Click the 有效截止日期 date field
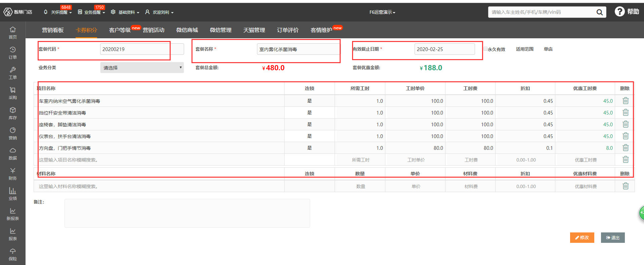The image size is (644, 265). coord(444,49)
